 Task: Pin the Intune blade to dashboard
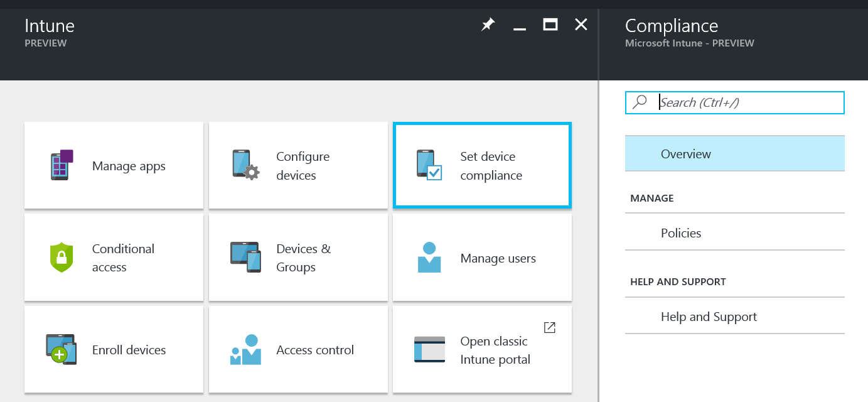488,25
